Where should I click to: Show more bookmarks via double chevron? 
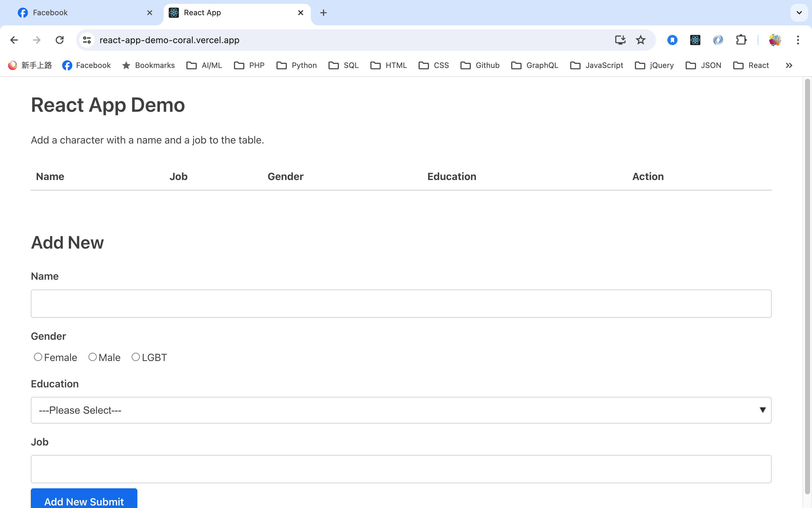tap(789, 65)
